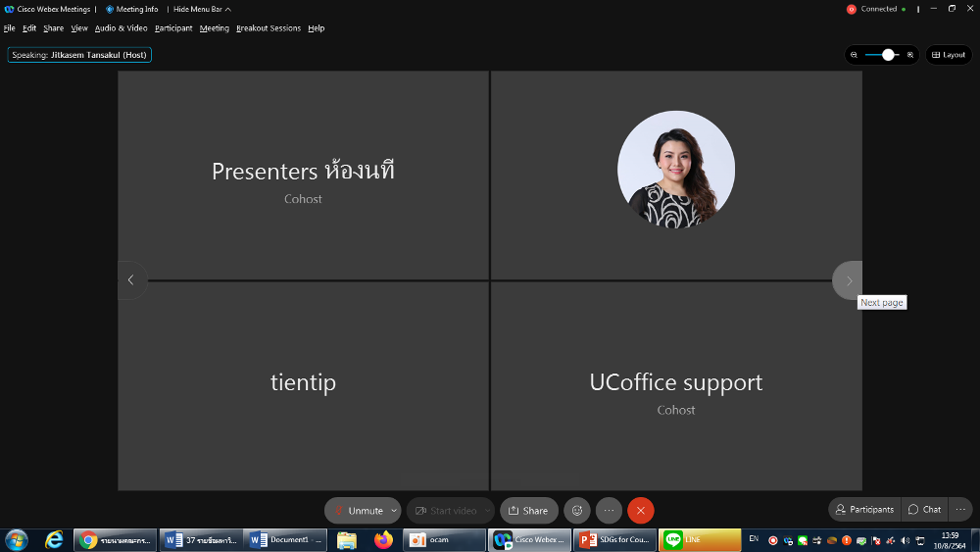Open the Audio & Video menu
Image resolution: width=980 pixels, height=552 pixels.
(121, 28)
